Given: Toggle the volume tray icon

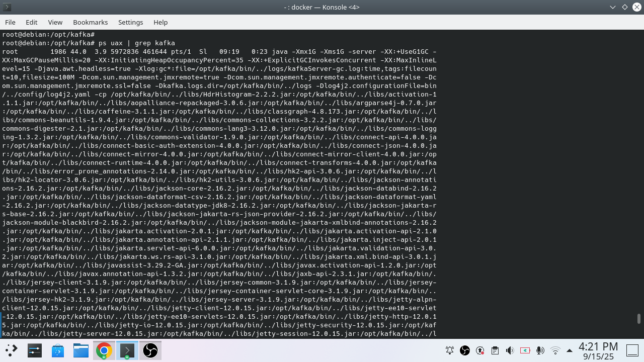Looking at the screenshot, I should (510, 350).
